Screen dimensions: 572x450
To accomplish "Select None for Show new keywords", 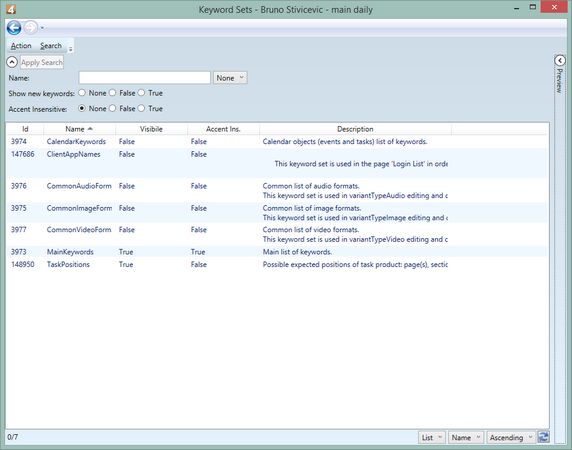I will point(82,93).
